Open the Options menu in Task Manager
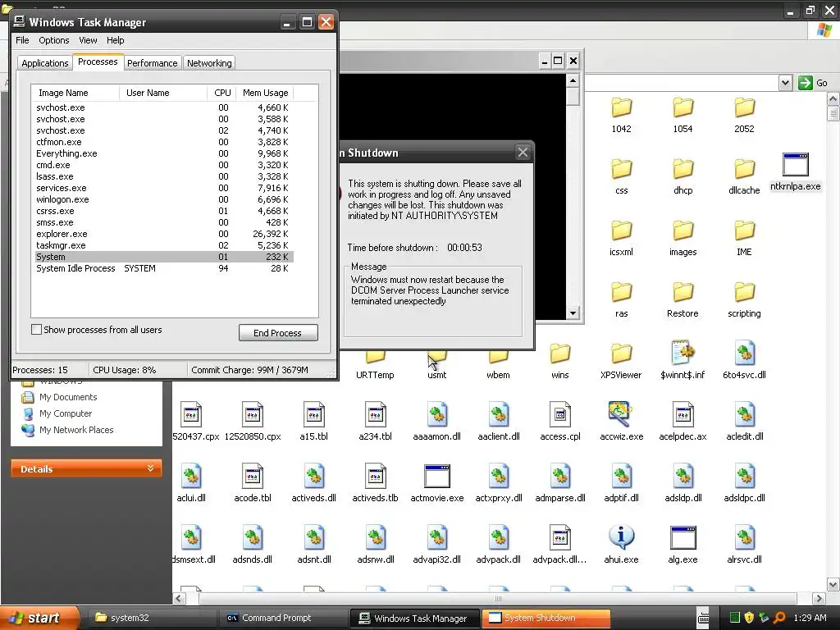The width and height of the screenshot is (840, 630). pos(53,40)
